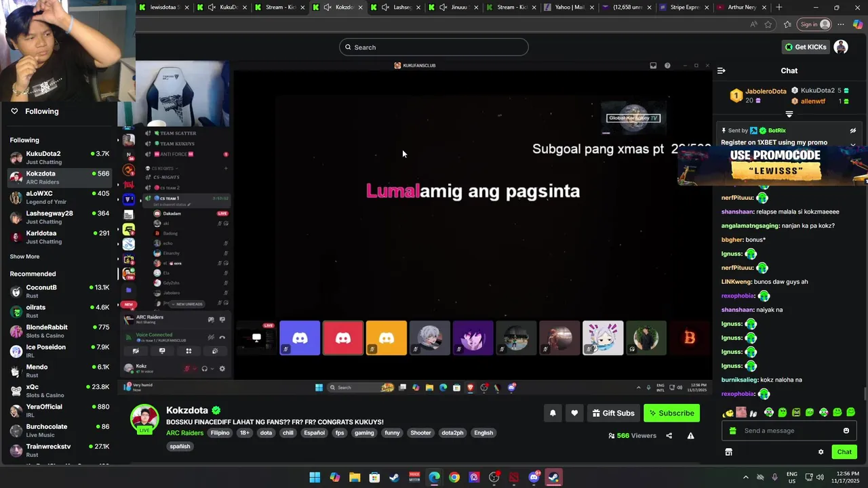Focus the Kick Search box
The image size is (868, 488).
point(434,47)
